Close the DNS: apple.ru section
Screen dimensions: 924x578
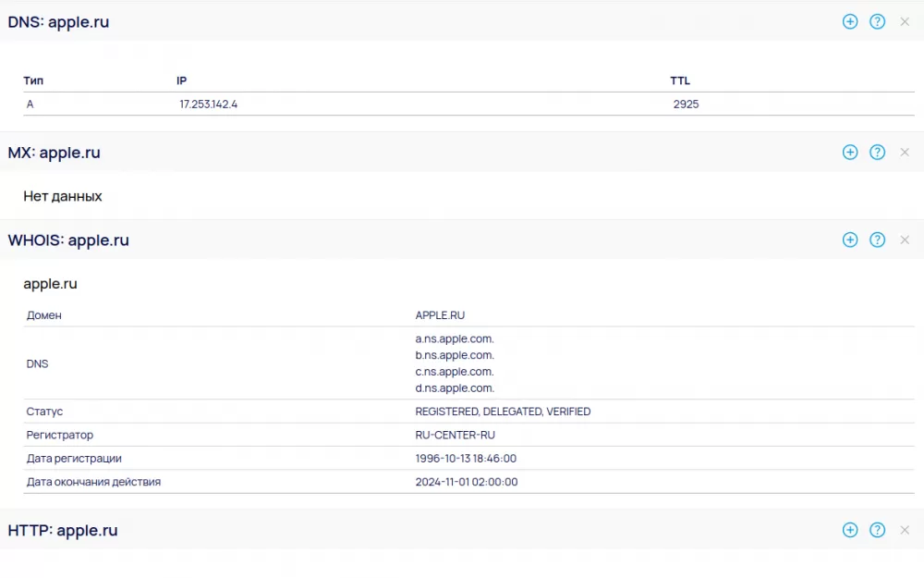[905, 22]
